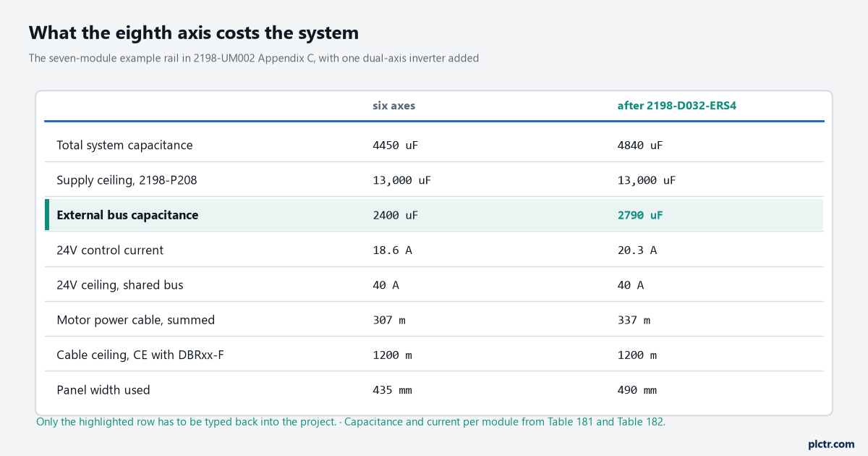Image resolution: width=868 pixels, height=456 pixels.
Task: Select the 'Panel width used' row label
Action: (x=103, y=389)
